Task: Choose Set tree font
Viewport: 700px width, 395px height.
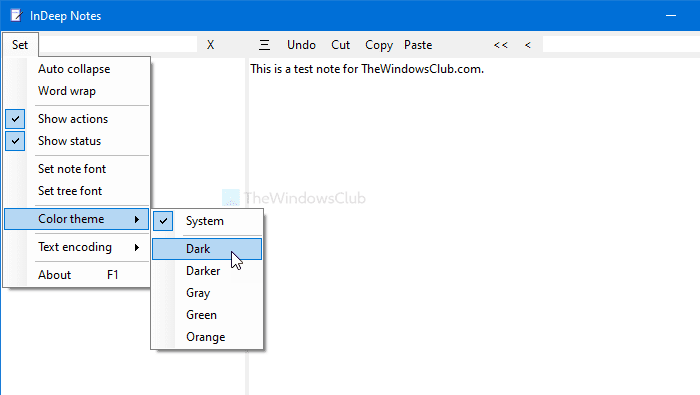Action: [77, 191]
